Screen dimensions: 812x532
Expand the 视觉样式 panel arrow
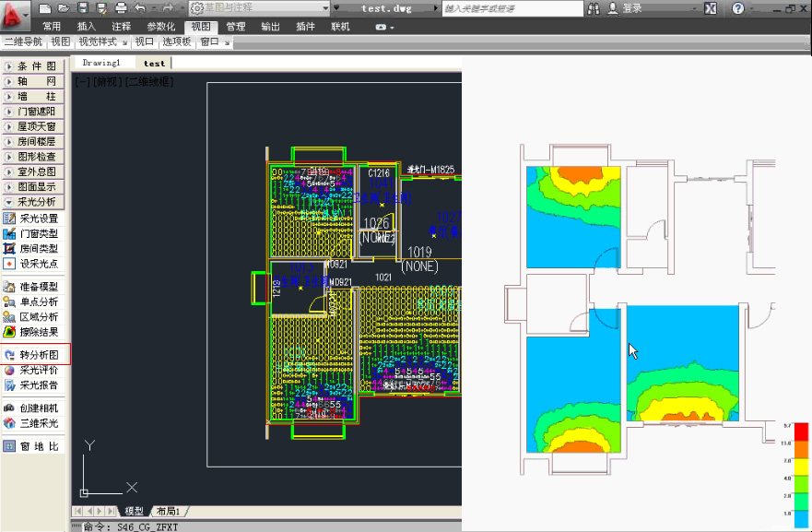tap(124, 42)
